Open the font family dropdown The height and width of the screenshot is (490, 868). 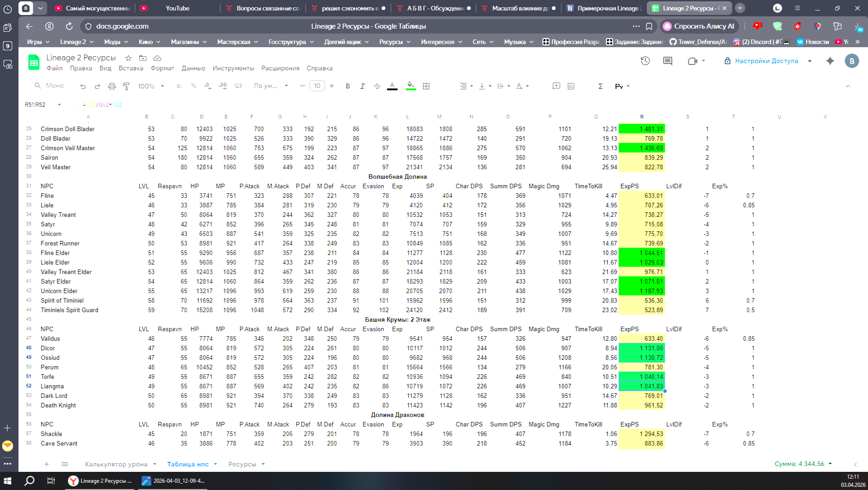coord(271,86)
